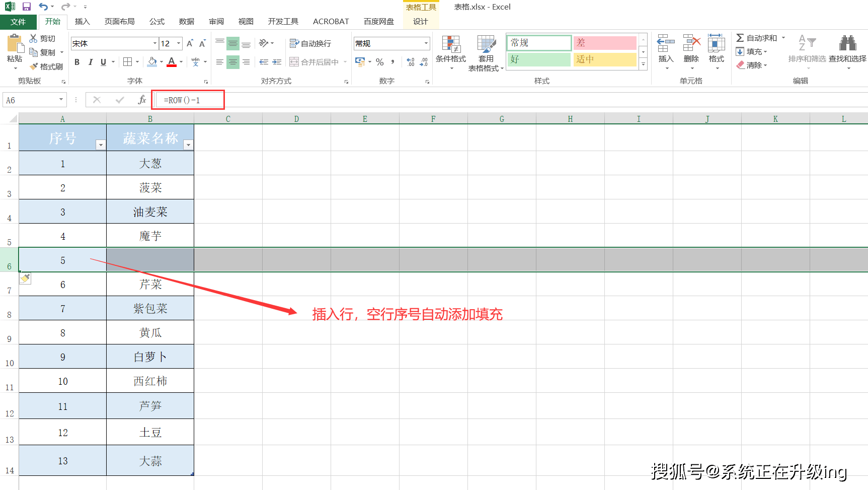Toggle Italic formatting
Screen dimensions: 868x490
pyautogui.click(x=91, y=62)
